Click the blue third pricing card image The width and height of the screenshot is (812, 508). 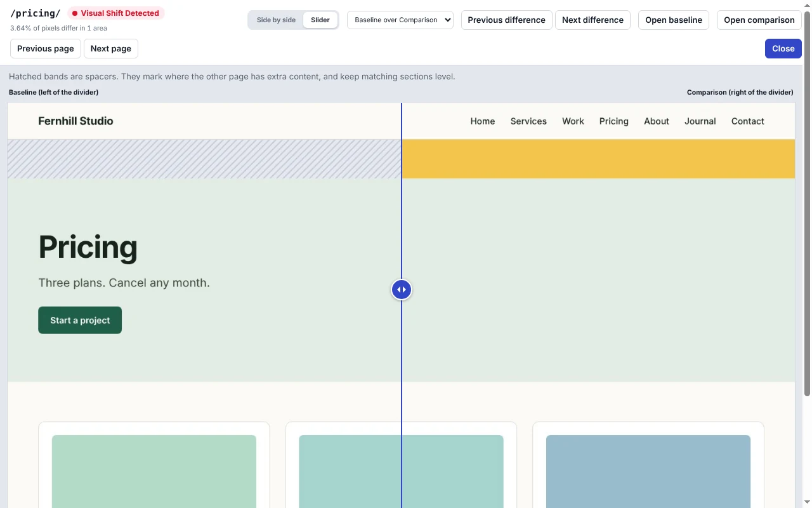[x=648, y=471]
